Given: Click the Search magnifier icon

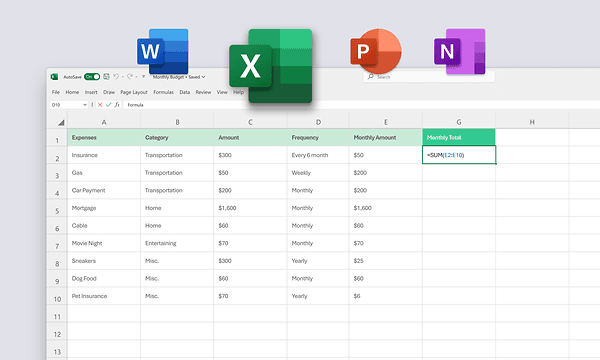Looking at the screenshot, I should [370, 77].
